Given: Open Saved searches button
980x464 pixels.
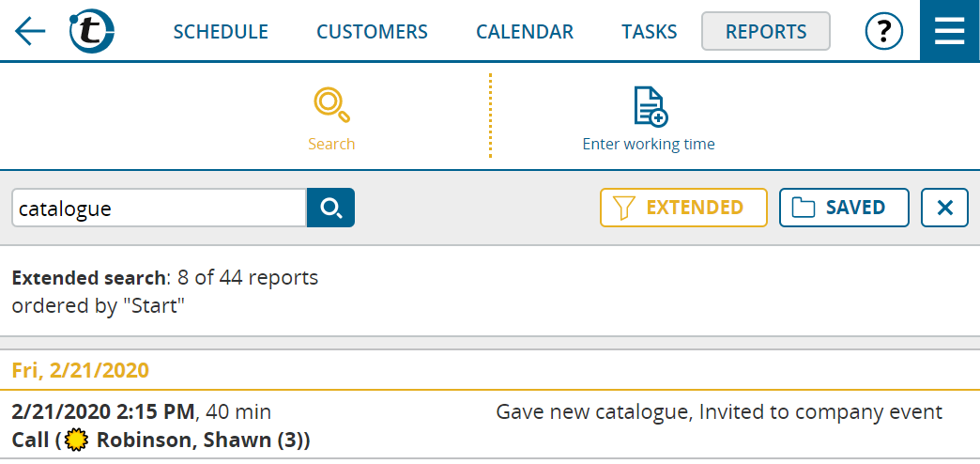Looking at the screenshot, I should click(844, 208).
